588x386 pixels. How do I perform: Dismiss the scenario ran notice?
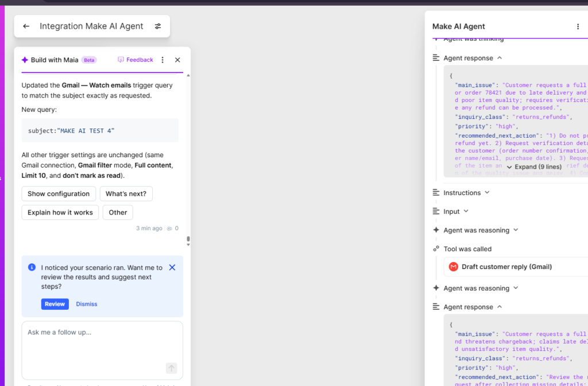click(87, 304)
